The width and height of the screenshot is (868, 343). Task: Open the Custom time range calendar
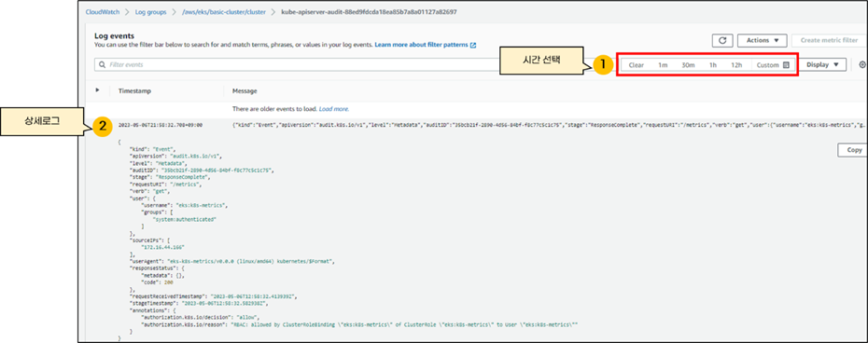pyautogui.click(x=772, y=64)
